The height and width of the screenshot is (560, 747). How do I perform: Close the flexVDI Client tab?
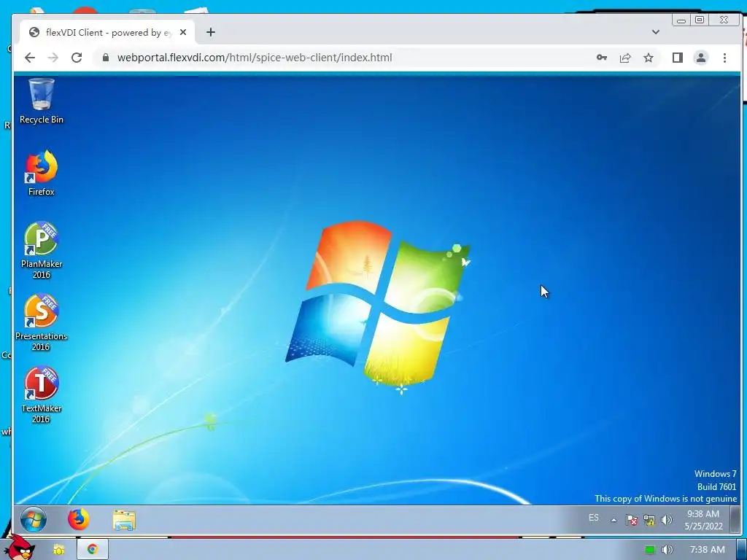[x=183, y=32]
